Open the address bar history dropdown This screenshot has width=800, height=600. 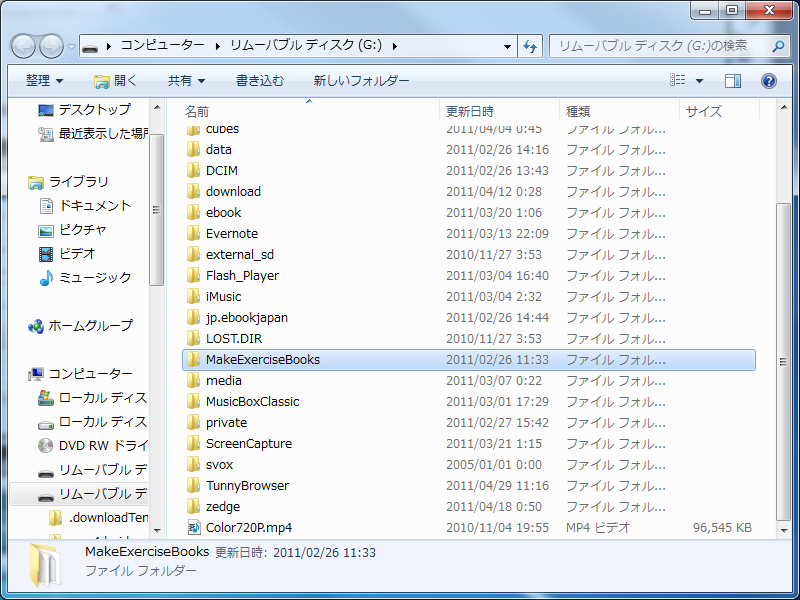tap(505, 46)
